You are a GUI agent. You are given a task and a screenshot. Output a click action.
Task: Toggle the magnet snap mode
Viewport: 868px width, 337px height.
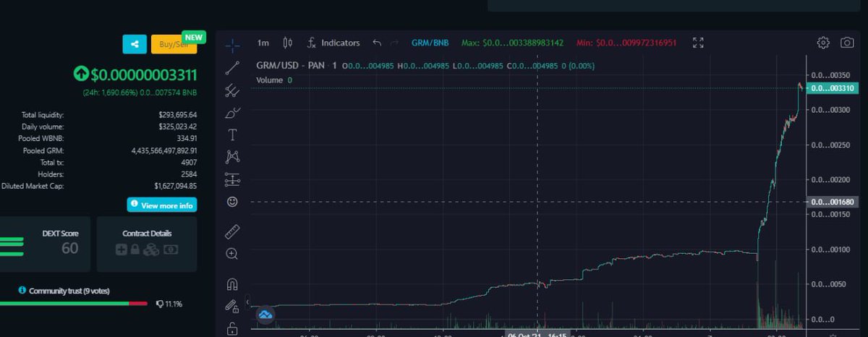(232, 283)
